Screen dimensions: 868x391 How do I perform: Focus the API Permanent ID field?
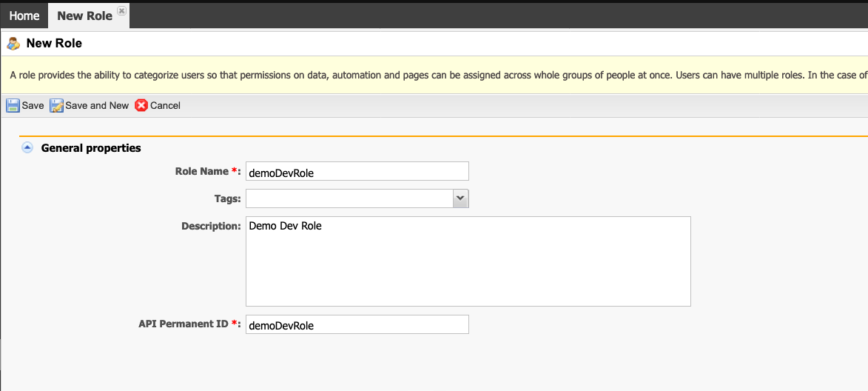(357, 324)
